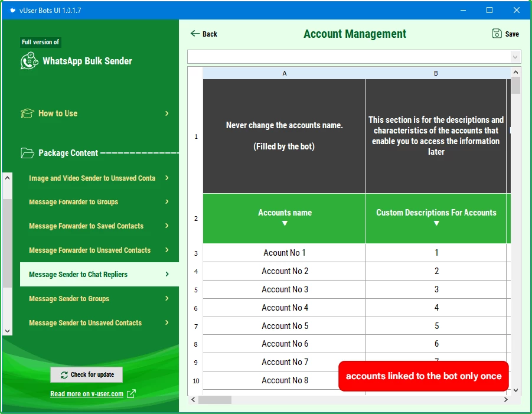Click the Save button label
The image size is (532, 414).
click(x=512, y=34)
